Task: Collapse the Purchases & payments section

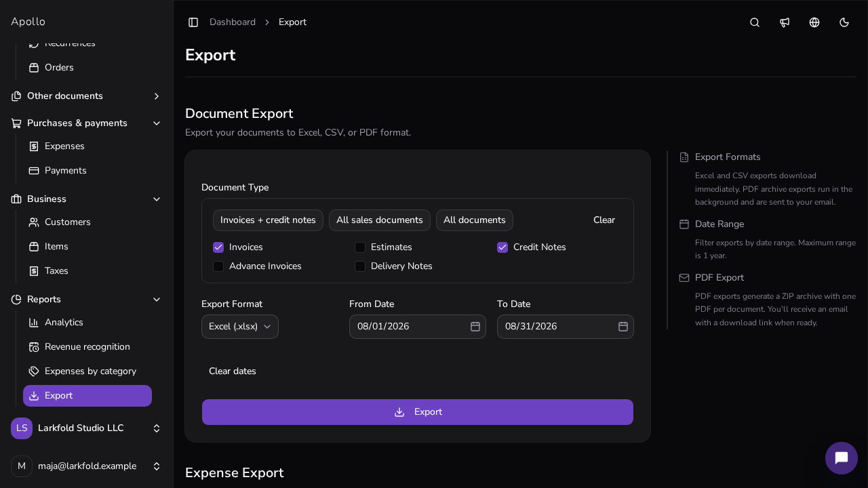Action: coord(87,123)
